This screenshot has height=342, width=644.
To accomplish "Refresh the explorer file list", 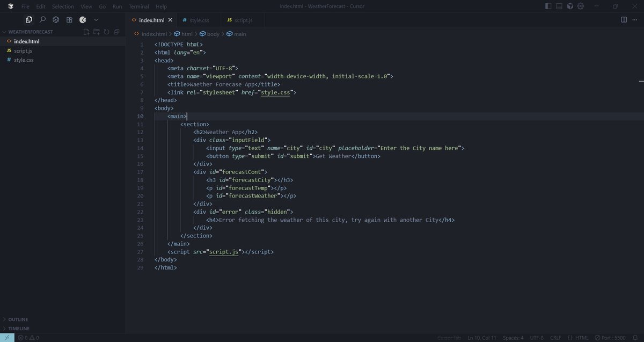I will pyautogui.click(x=106, y=32).
